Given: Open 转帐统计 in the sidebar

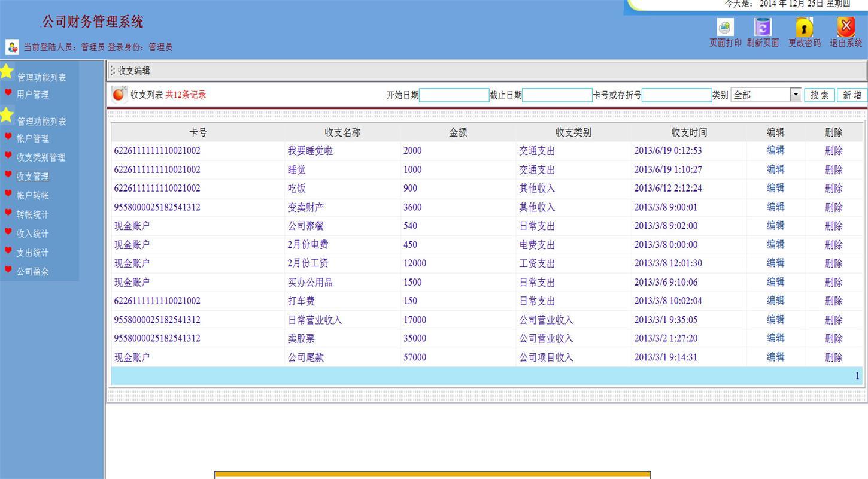Looking at the screenshot, I should [33, 214].
